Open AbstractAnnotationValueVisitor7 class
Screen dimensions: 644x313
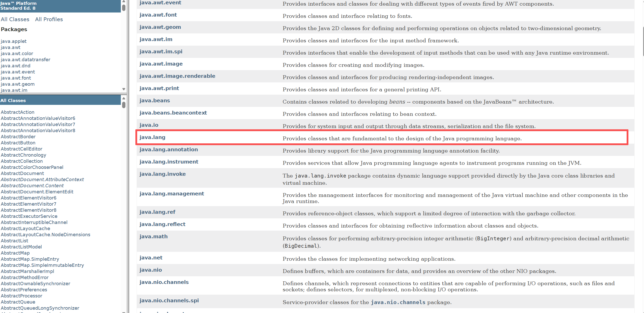38,124
